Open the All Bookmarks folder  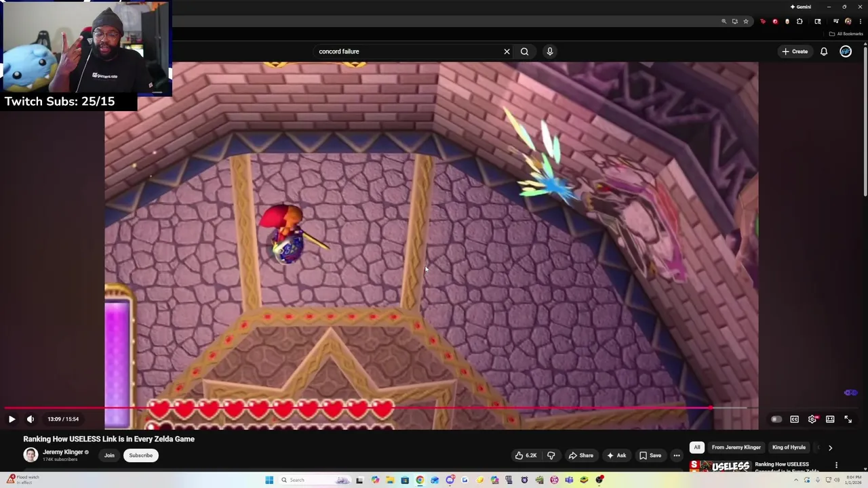click(846, 34)
